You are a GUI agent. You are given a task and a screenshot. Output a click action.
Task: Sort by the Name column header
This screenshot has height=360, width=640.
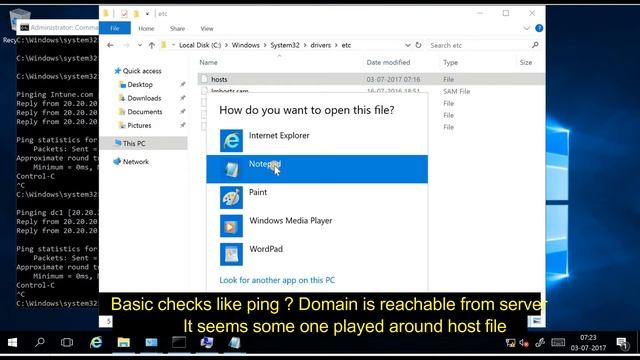(x=208, y=62)
